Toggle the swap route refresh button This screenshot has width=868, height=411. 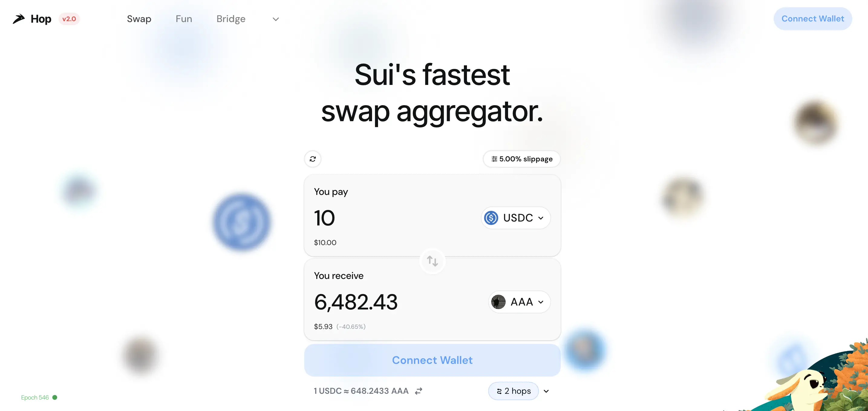(x=312, y=159)
